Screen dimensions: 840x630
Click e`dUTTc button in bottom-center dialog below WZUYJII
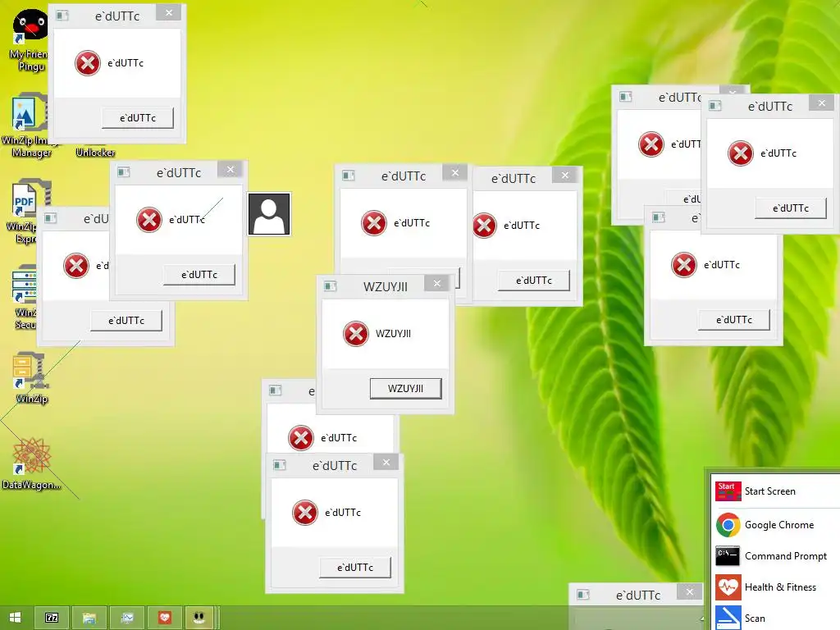click(355, 568)
